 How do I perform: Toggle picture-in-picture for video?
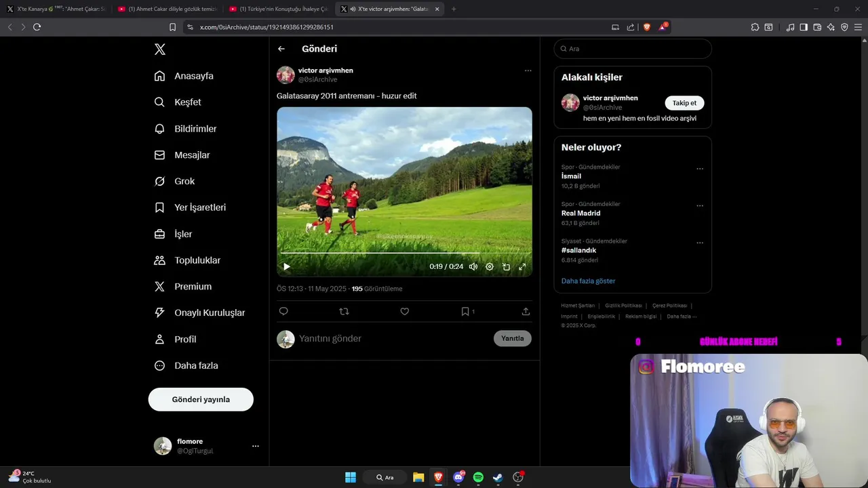(506, 266)
